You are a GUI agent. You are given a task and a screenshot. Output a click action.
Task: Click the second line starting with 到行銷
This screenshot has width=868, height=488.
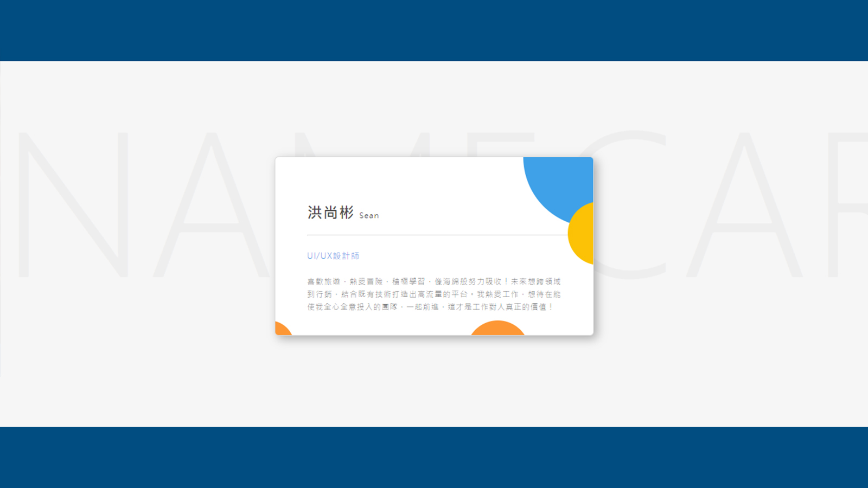tap(434, 294)
